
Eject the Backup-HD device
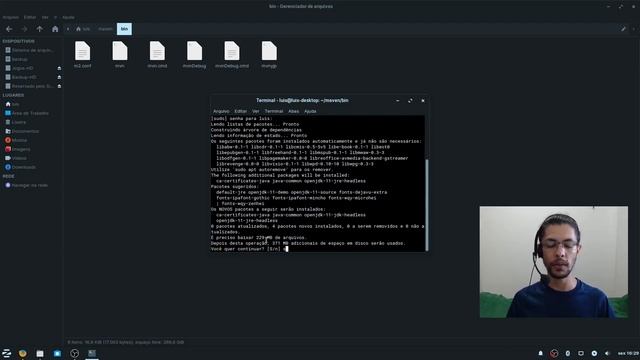[x=59, y=77]
